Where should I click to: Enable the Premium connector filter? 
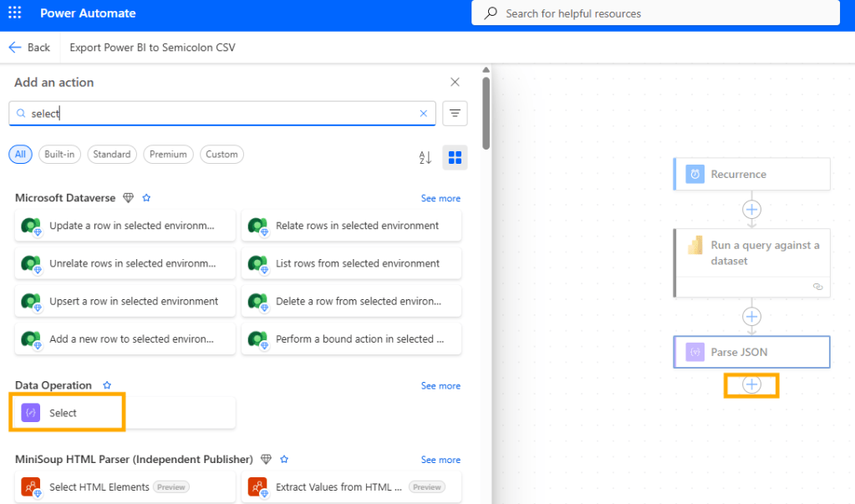pyautogui.click(x=168, y=155)
